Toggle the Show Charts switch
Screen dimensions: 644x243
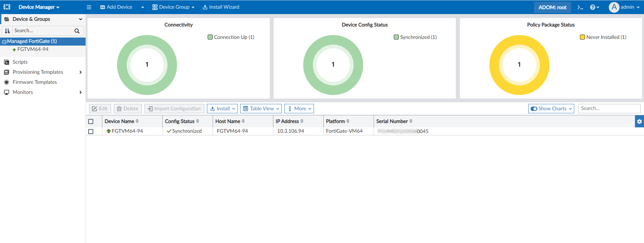tap(534, 109)
